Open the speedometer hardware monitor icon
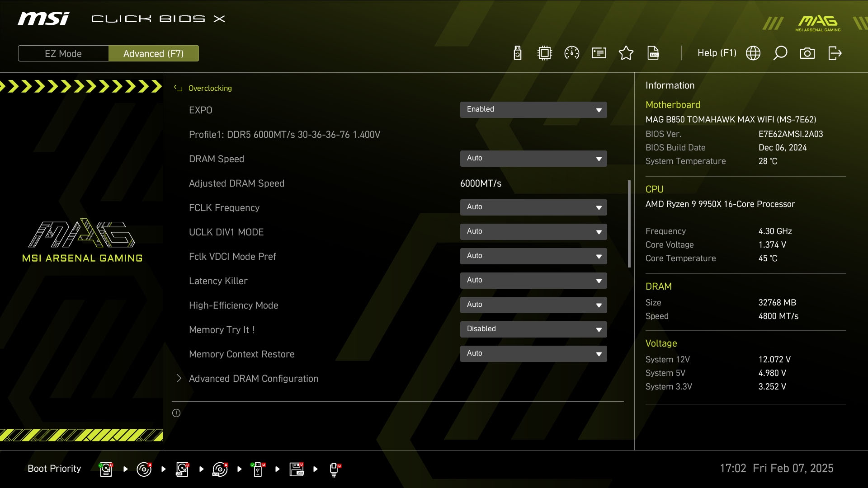The image size is (868, 488). click(572, 53)
